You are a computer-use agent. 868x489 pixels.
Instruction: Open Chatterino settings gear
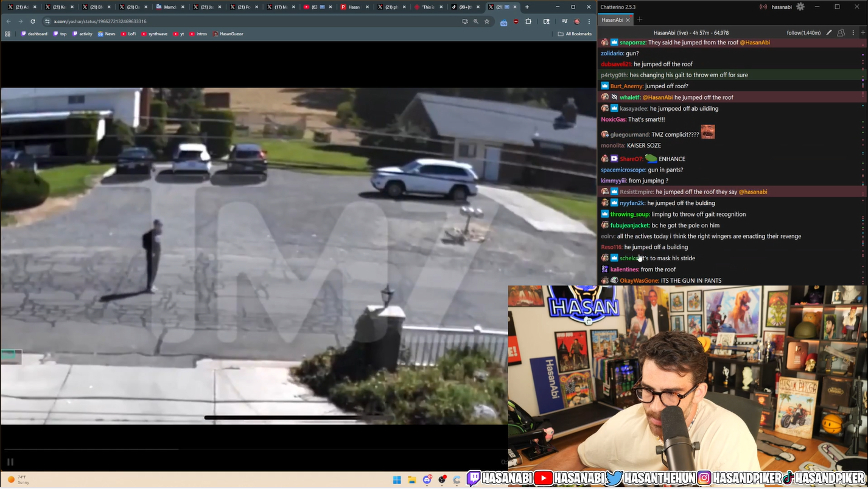[800, 7]
